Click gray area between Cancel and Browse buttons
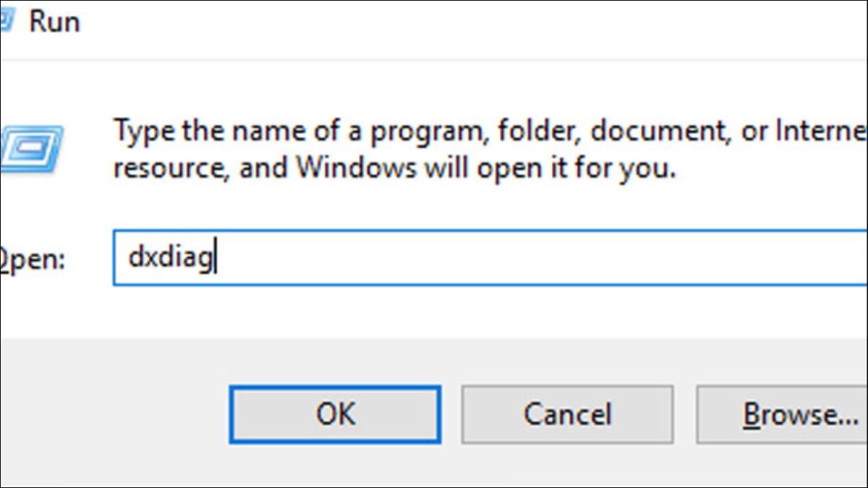 click(x=684, y=414)
